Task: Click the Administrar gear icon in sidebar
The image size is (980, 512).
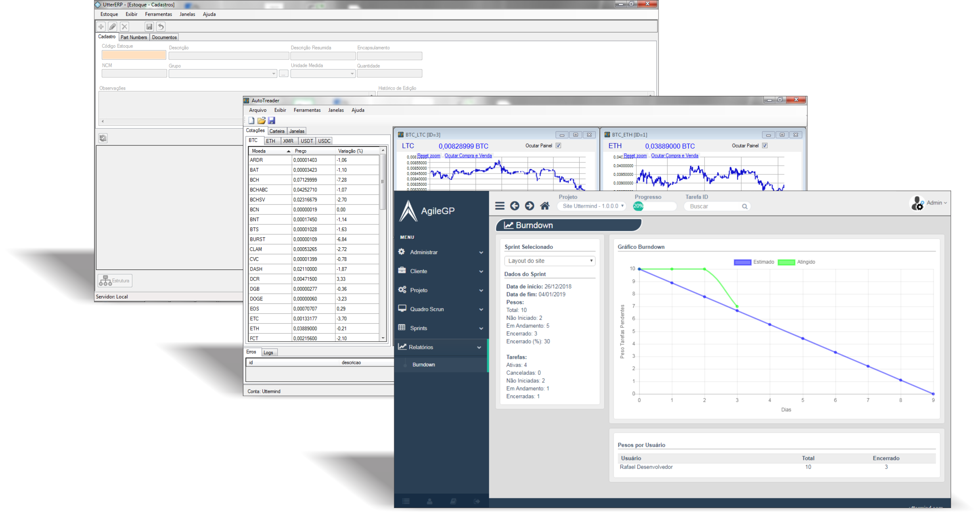Action: point(402,252)
